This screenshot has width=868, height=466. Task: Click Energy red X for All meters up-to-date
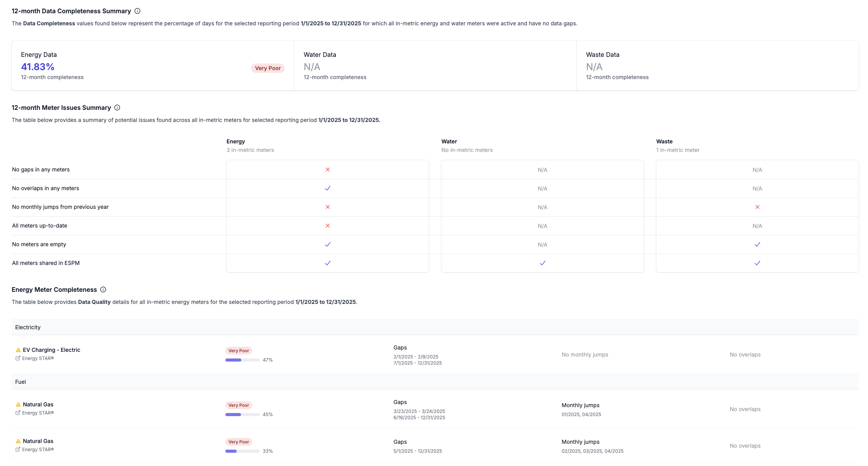[327, 226]
